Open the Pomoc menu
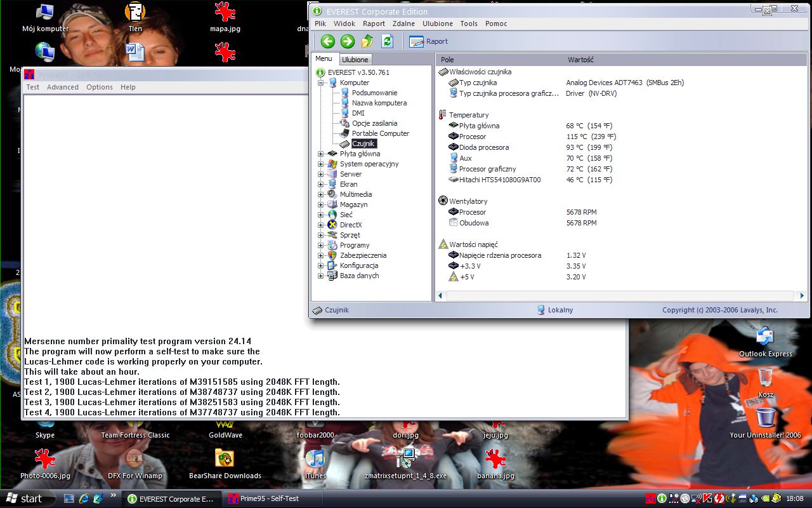The height and width of the screenshot is (508, 812). (x=496, y=23)
